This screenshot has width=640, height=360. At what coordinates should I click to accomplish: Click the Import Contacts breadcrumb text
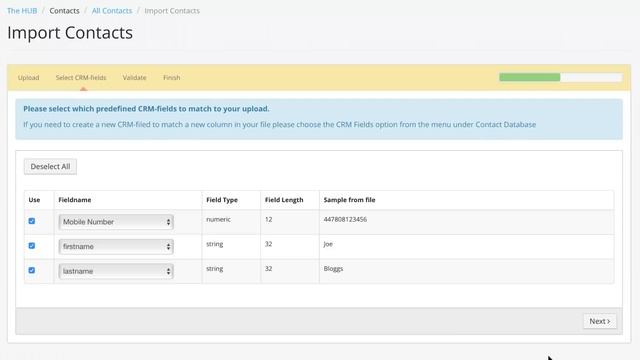(172, 11)
